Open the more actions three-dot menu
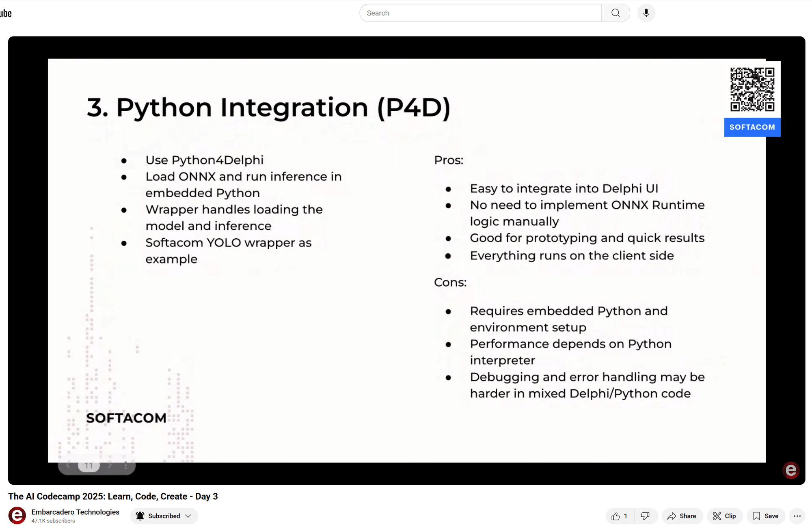Viewport: 812px width, 531px height. tap(797, 516)
